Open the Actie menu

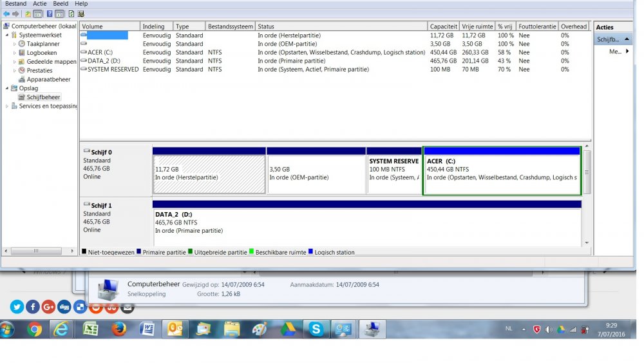click(x=40, y=4)
